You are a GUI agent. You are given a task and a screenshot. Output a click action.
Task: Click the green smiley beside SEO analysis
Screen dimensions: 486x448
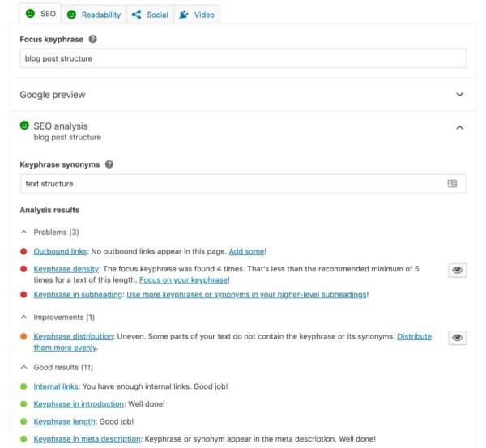[24, 126]
